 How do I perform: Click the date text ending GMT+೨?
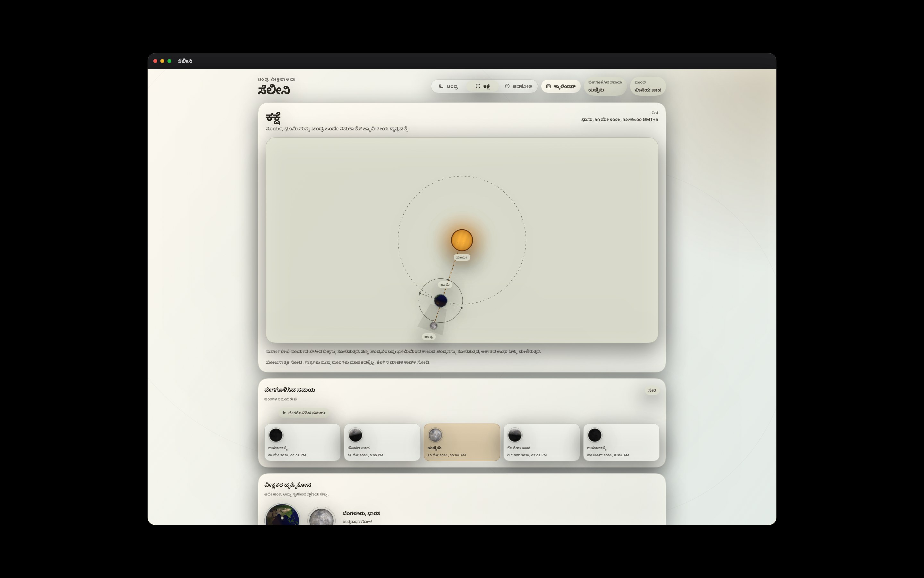(619, 120)
